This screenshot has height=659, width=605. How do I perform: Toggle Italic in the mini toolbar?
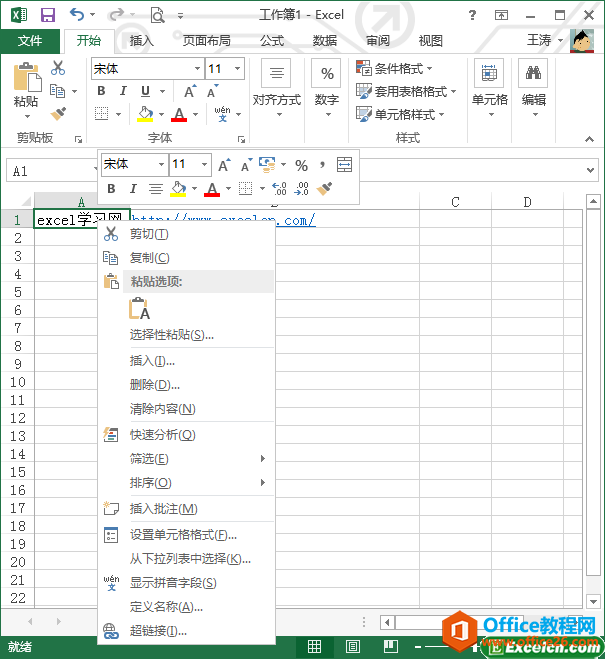(133, 189)
